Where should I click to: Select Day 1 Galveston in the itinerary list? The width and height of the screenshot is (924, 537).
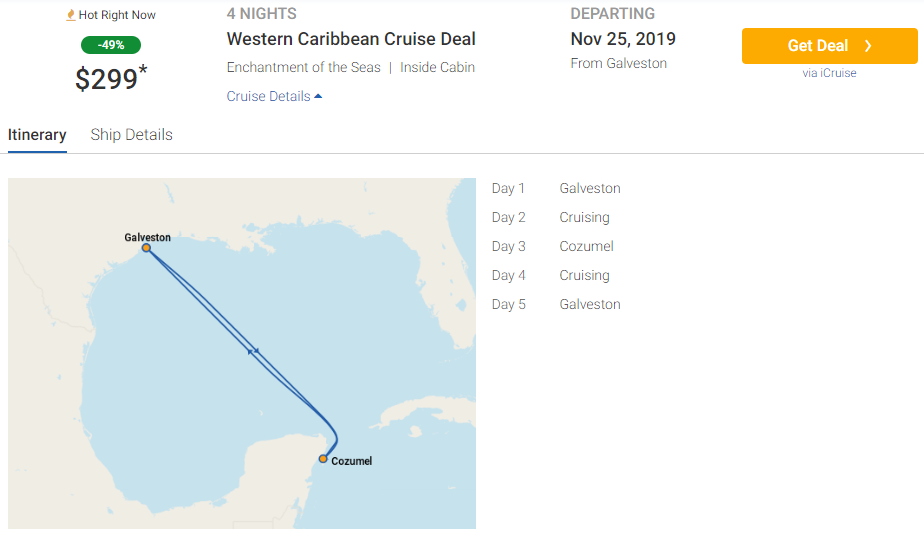pyautogui.click(x=589, y=188)
